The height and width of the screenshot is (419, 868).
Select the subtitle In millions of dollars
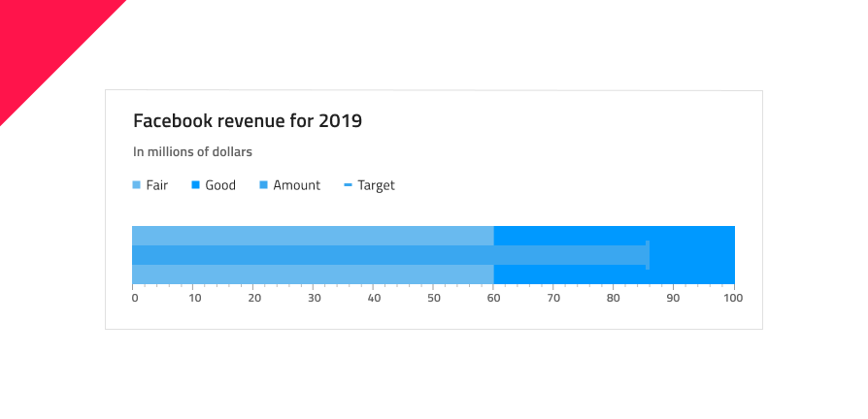[x=192, y=152]
